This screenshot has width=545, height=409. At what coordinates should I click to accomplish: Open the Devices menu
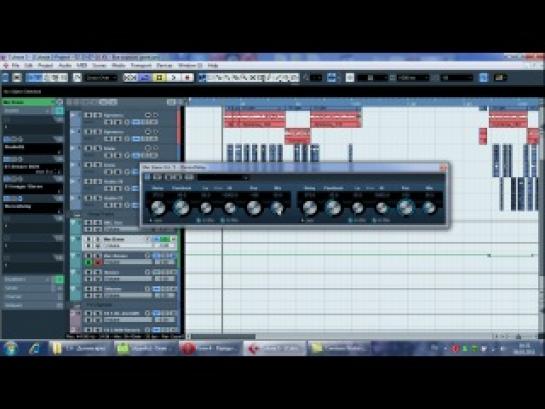coord(164,65)
